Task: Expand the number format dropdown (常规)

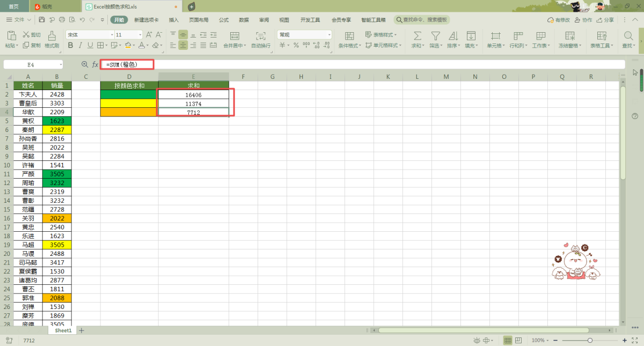Action: [329, 35]
